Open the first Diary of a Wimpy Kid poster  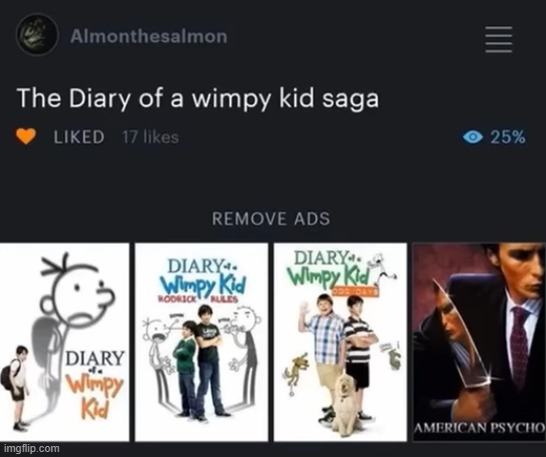coord(64,342)
